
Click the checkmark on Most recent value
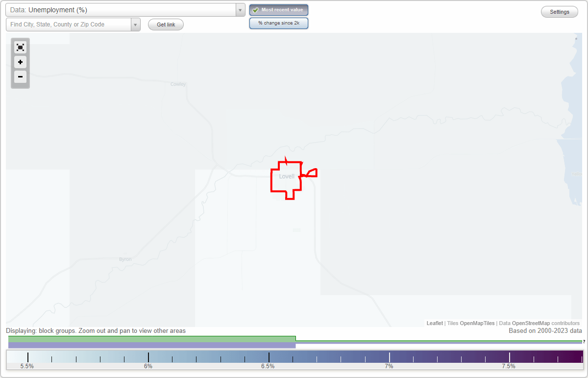(255, 9)
